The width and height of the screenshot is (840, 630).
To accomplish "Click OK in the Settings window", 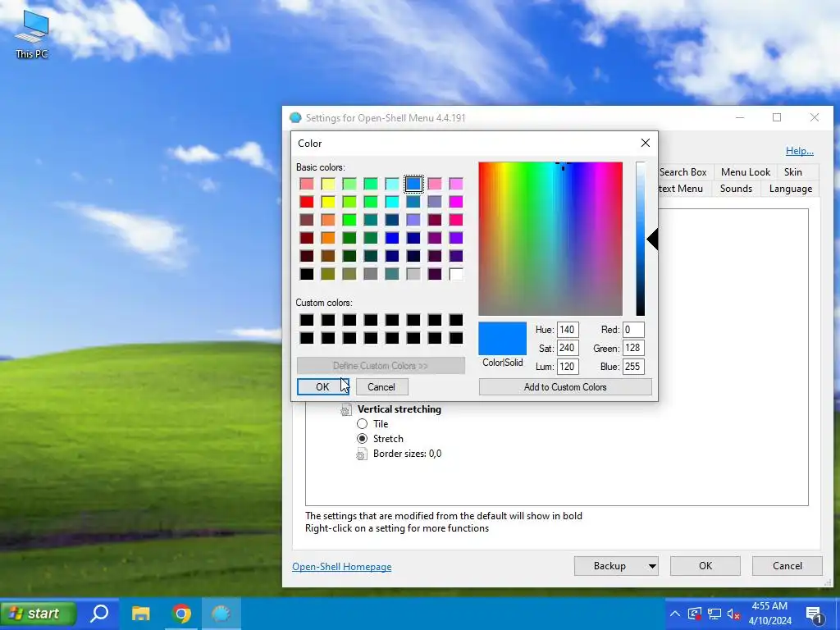I will 705,566.
